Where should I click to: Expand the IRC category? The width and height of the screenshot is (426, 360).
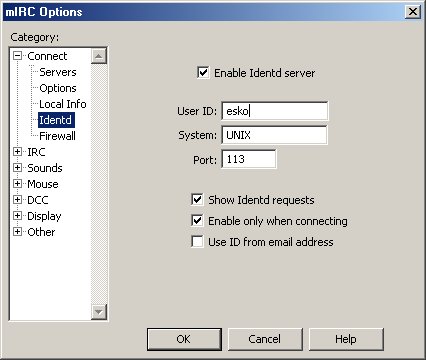[17, 152]
